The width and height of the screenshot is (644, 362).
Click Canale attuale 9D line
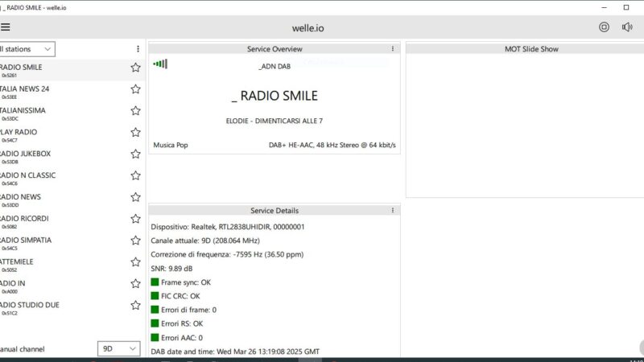pos(205,241)
